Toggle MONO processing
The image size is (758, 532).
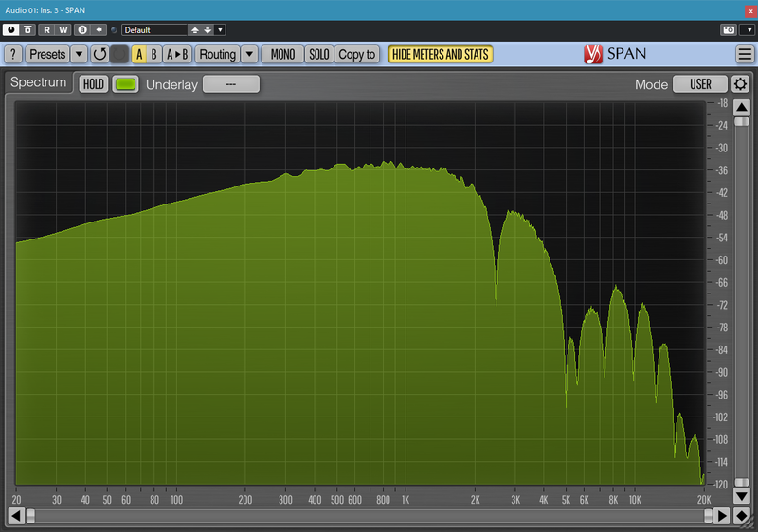(282, 54)
